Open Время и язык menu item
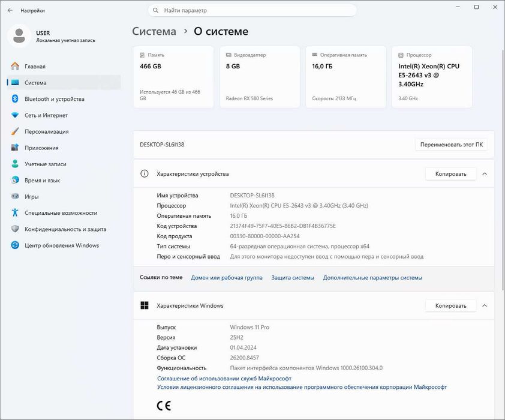 (64, 180)
